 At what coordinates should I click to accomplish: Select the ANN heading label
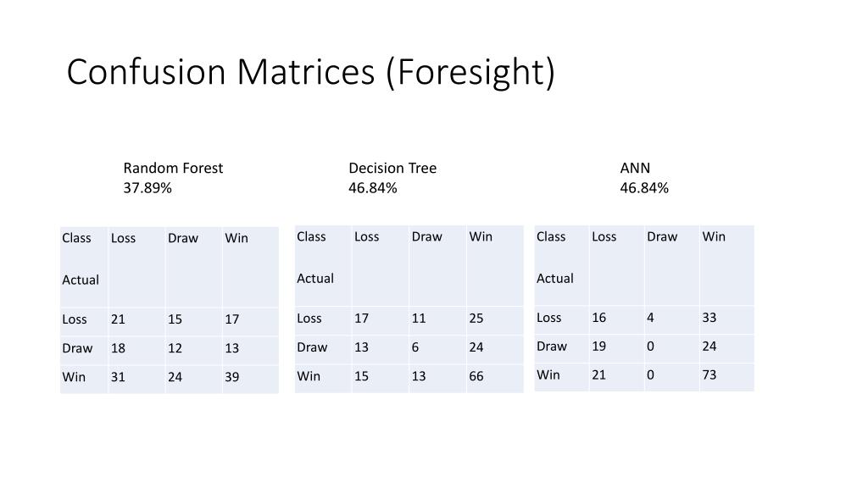point(635,169)
